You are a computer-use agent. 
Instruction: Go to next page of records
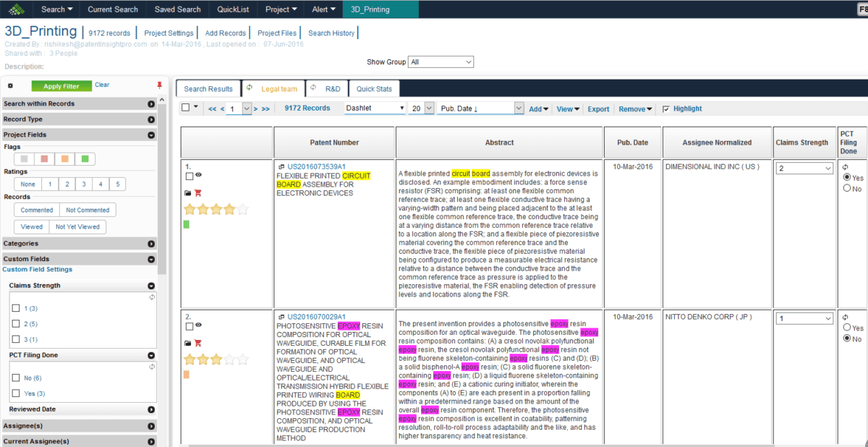256,108
